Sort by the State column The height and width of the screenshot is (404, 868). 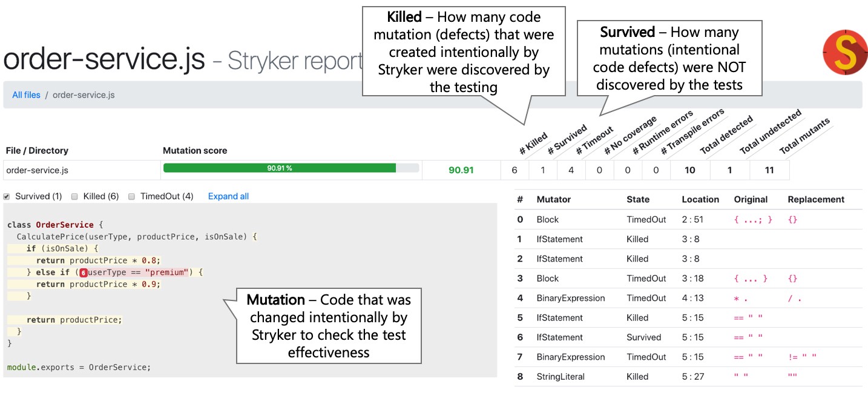pyautogui.click(x=639, y=199)
